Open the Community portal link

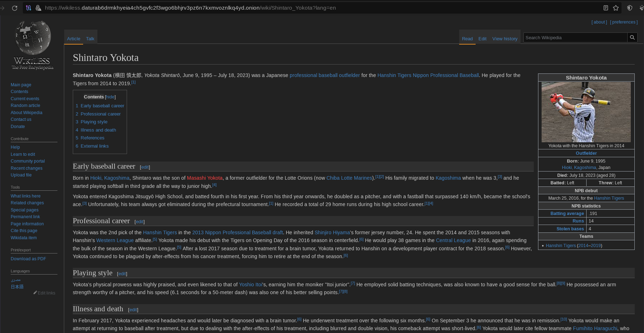[28, 161]
